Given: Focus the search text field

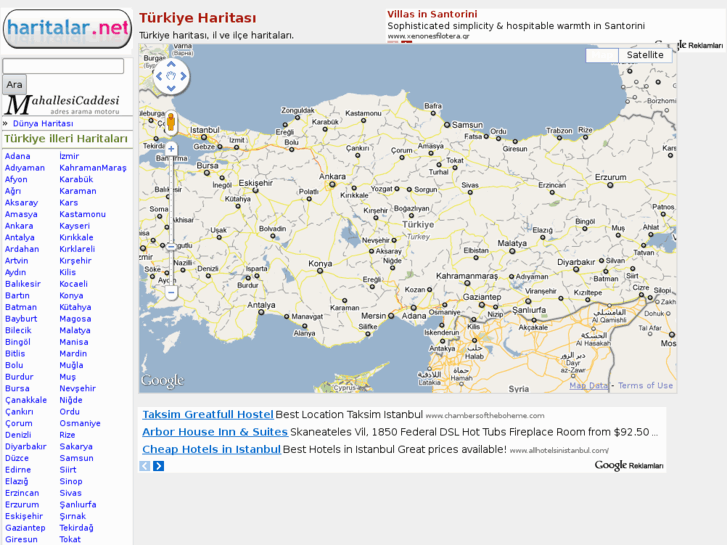Looking at the screenshot, I should coord(63,66).
